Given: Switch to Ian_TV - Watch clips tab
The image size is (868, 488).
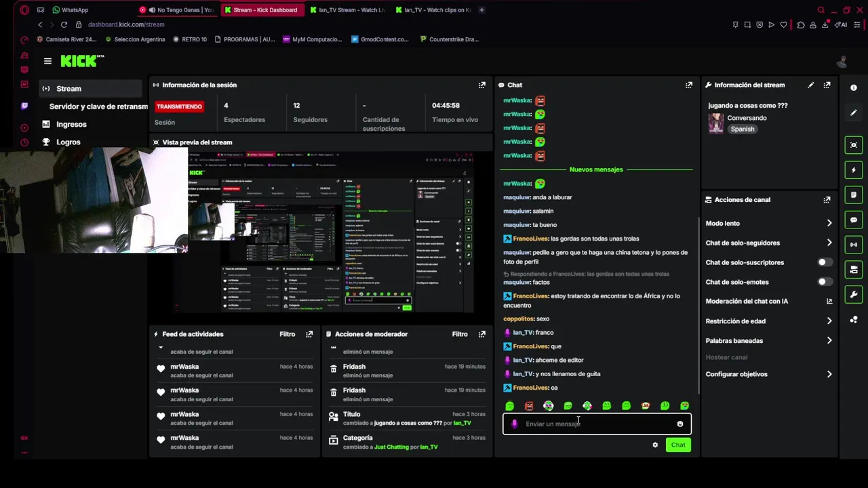Looking at the screenshot, I should [x=434, y=10].
